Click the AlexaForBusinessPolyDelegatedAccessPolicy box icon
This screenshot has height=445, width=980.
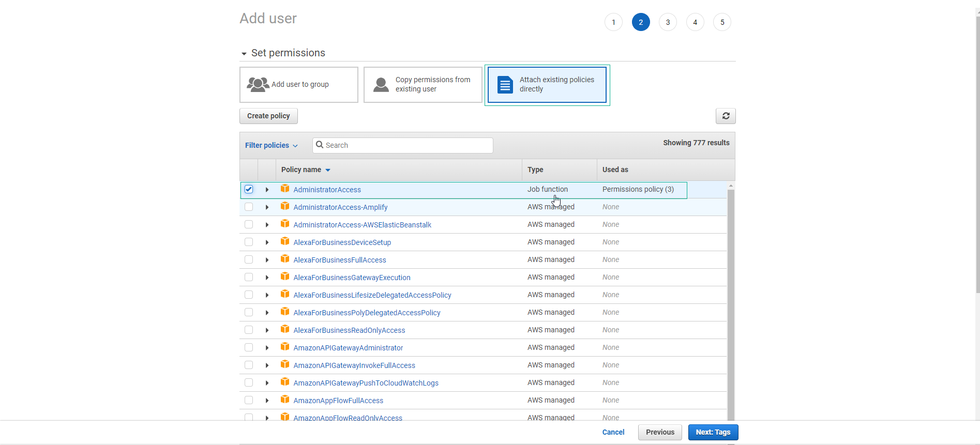tap(285, 312)
